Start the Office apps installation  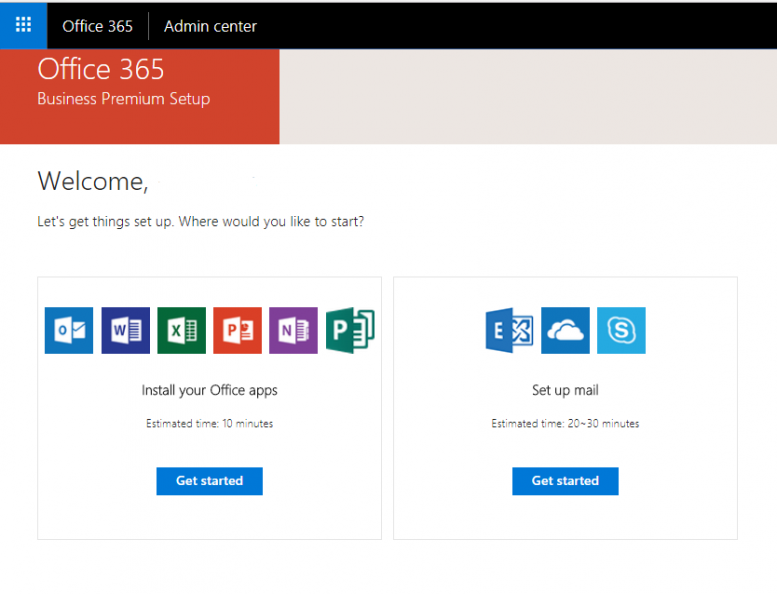pos(210,481)
